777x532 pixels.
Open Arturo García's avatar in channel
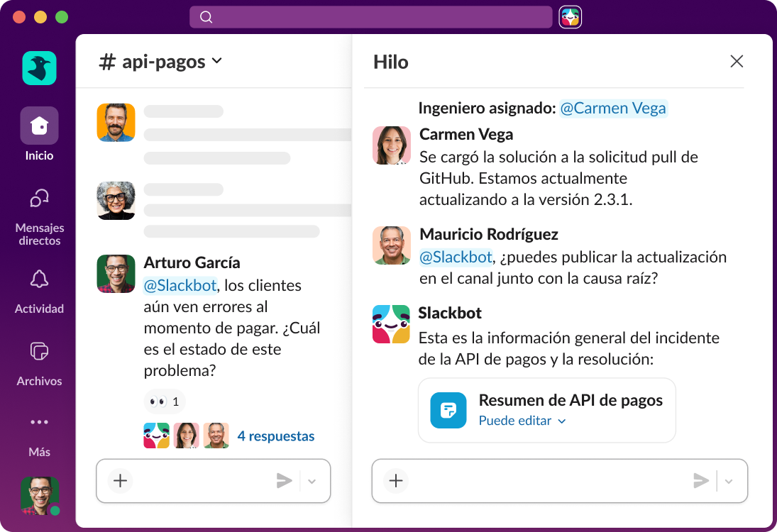(x=116, y=274)
